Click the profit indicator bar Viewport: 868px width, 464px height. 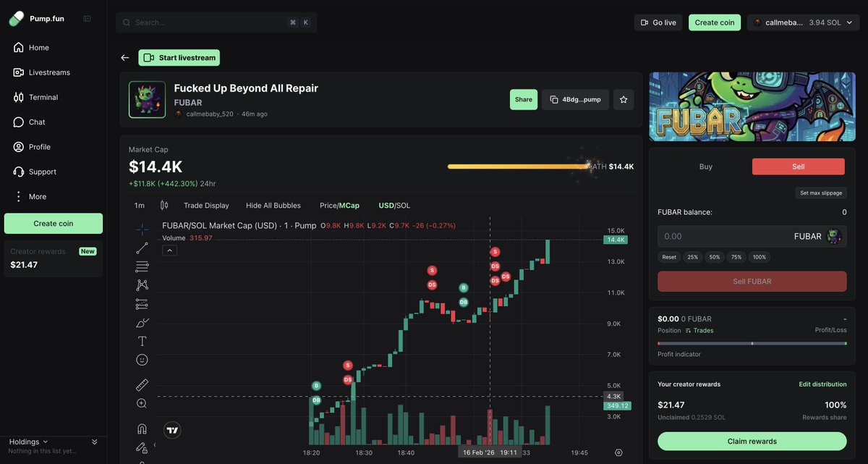click(752, 343)
